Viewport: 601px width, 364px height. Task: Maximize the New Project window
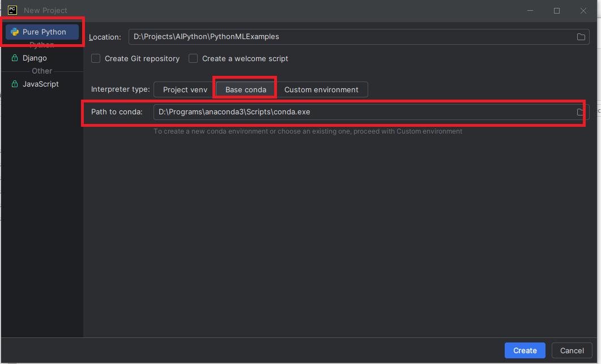click(x=557, y=10)
